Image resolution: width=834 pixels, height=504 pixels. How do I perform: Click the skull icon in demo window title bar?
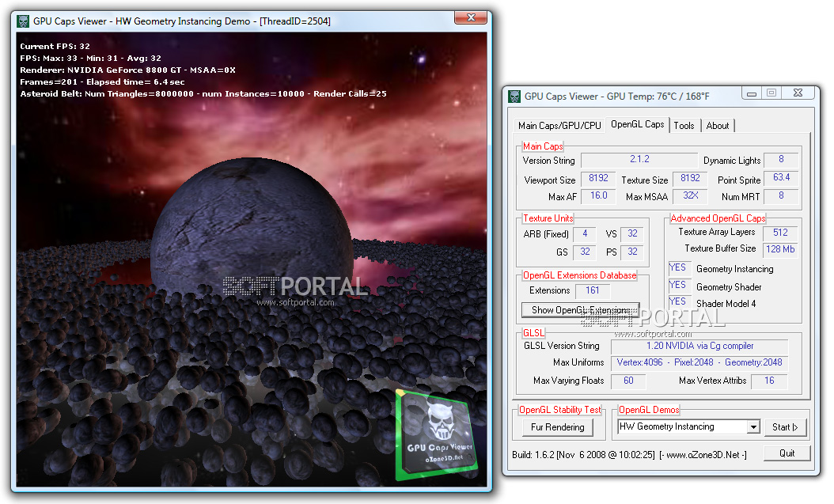(x=23, y=21)
